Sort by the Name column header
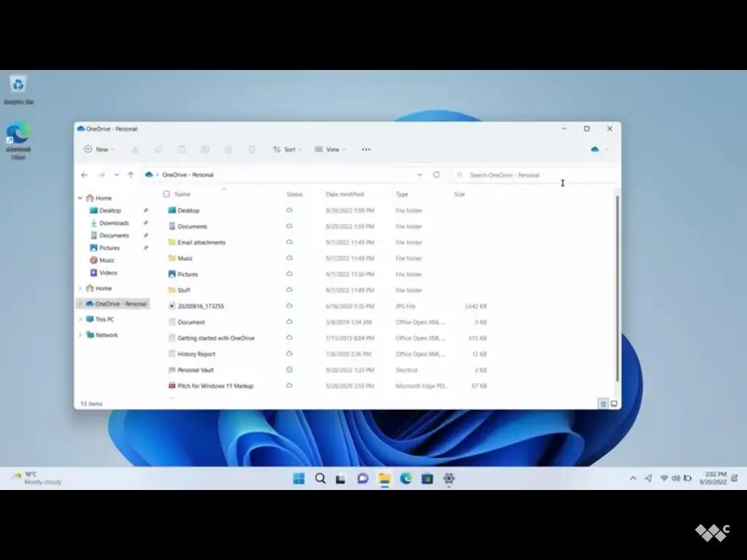Screen dimensions: 747x560 tap(182, 194)
